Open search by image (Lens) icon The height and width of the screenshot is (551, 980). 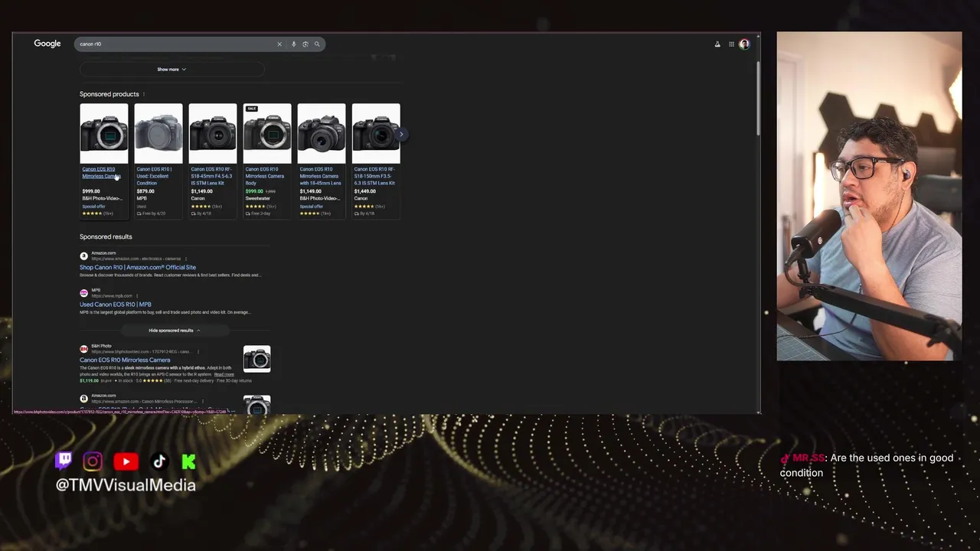pos(305,44)
